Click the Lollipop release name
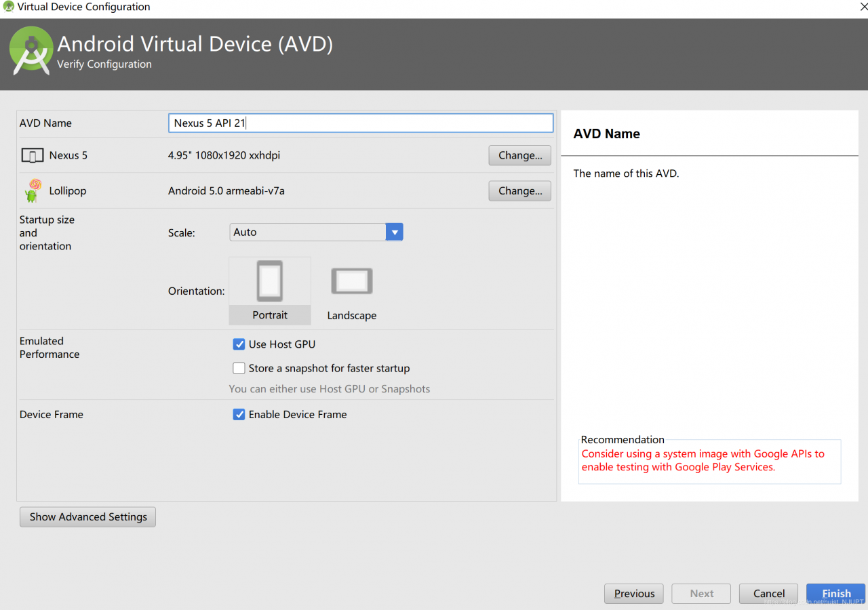The height and width of the screenshot is (610, 868). pos(68,191)
